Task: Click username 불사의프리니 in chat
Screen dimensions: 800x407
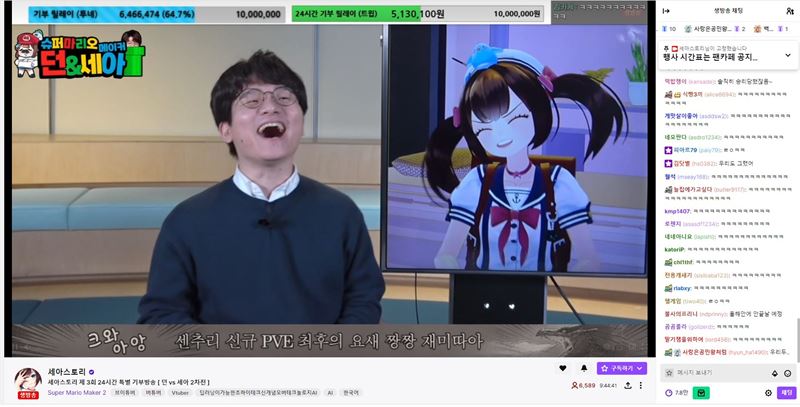Action: pyautogui.click(x=681, y=314)
